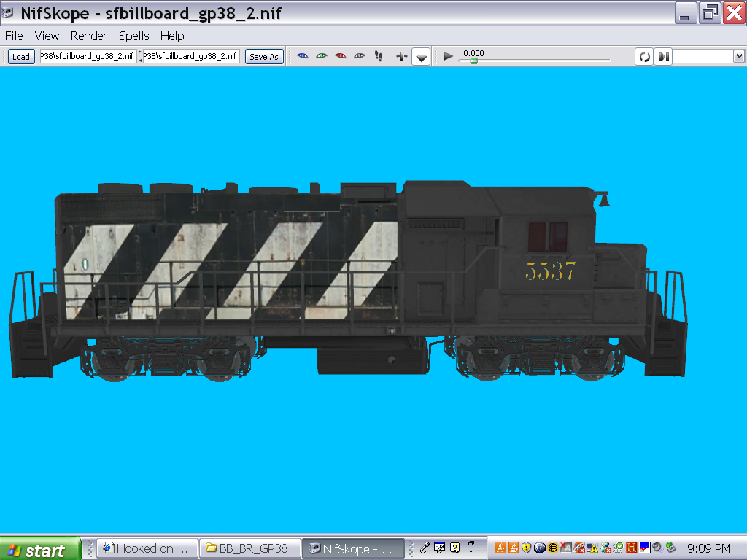
Task: Click the red checkmark flag tray icon
Action: point(645,548)
